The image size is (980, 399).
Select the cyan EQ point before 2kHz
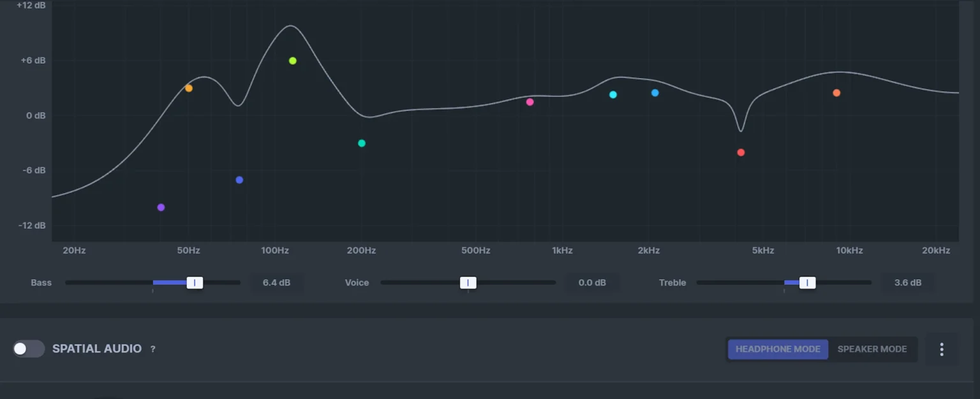(613, 94)
